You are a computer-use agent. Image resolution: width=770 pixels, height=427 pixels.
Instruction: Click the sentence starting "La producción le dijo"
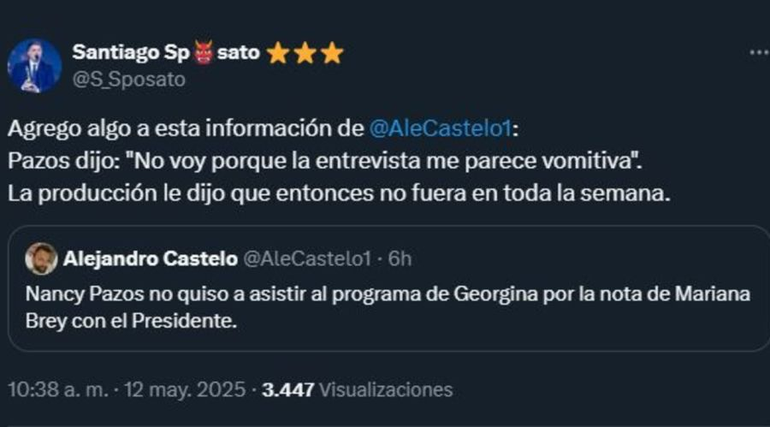(335, 195)
